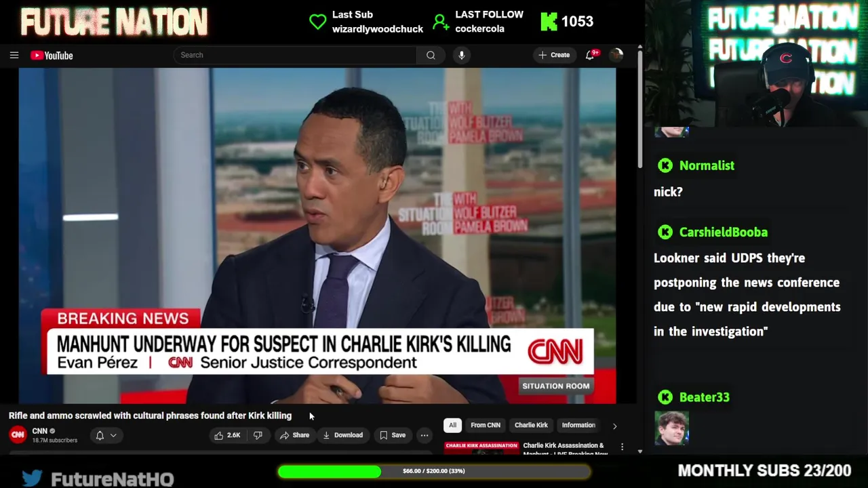Click chat username Normalist
868x488 pixels.
click(x=707, y=165)
